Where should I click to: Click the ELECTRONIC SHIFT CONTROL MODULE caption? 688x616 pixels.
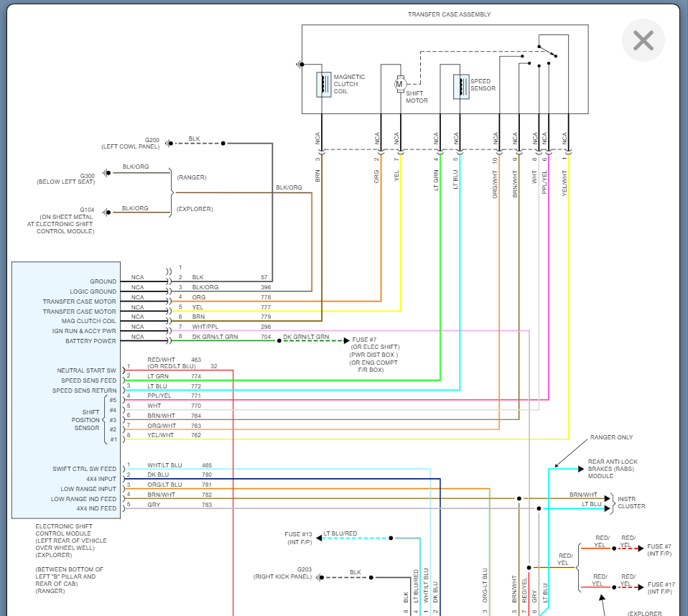tap(71, 541)
